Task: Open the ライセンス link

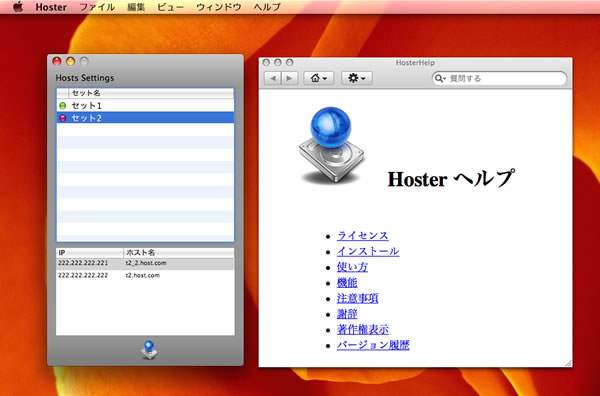Action: 362,236
